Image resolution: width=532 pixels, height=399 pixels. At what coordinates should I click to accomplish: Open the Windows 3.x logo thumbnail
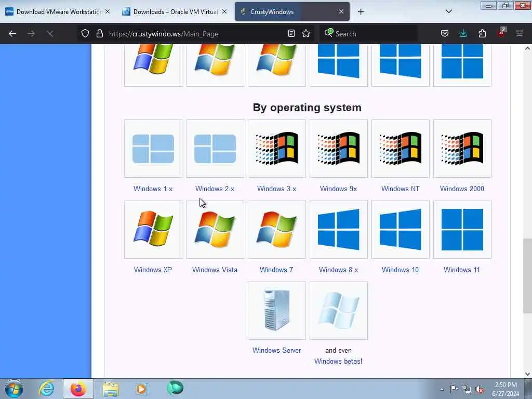tap(276, 149)
